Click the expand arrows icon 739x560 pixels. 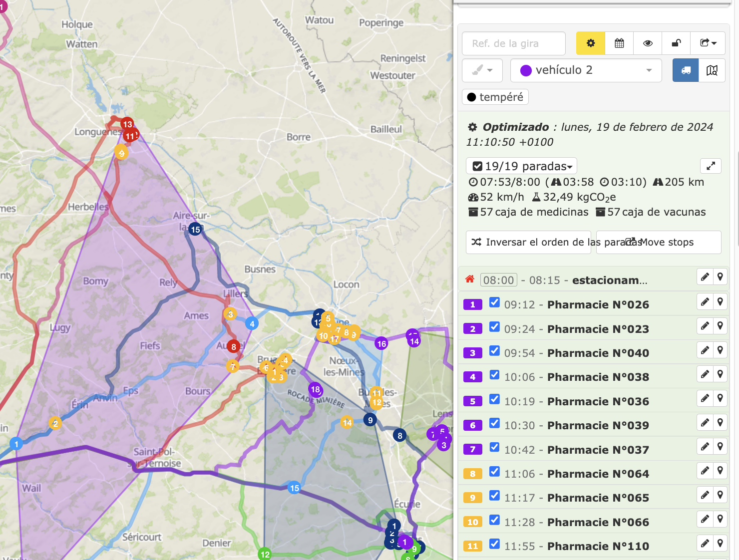coord(711,166)
